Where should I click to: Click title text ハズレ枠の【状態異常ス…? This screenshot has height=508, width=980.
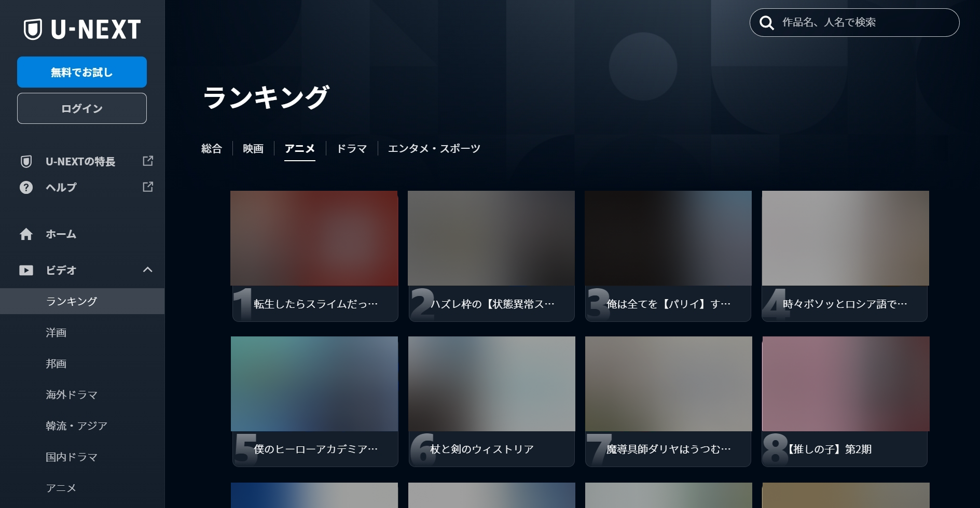pos(492,304)
